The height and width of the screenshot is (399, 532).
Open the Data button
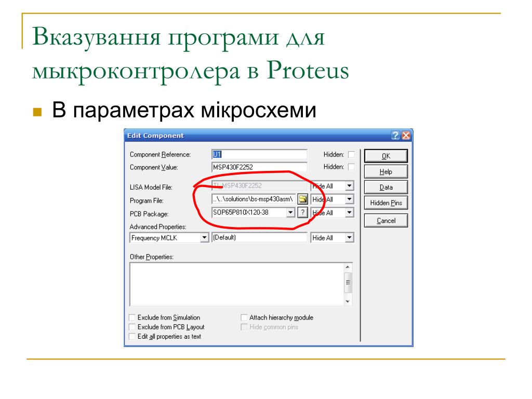(386, 187)
